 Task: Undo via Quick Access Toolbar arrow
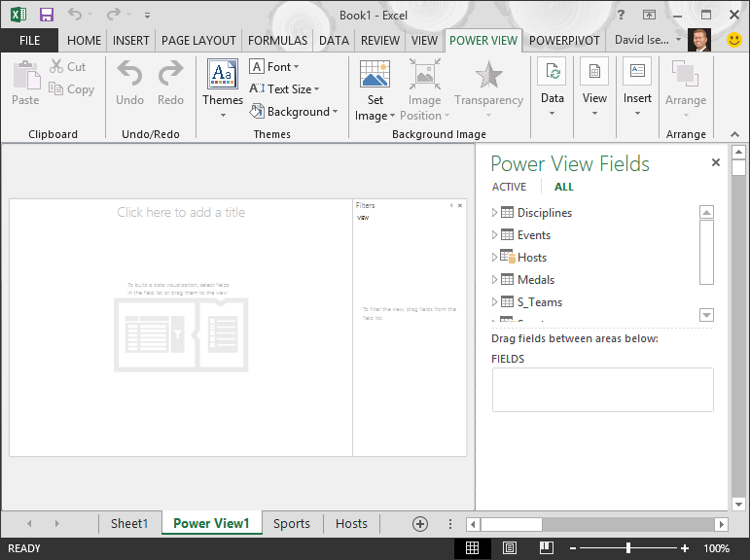pyautogui.click(x=75, y=14)
